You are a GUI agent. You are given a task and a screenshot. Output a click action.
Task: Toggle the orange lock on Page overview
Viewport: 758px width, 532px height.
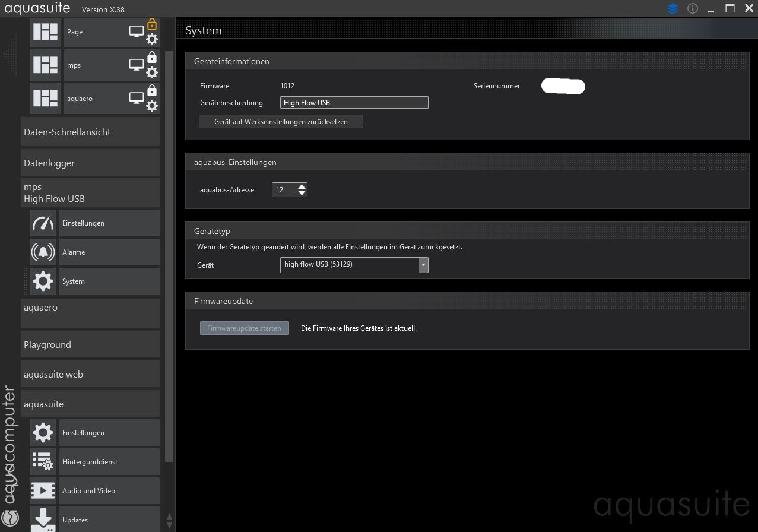coord(152,24)
